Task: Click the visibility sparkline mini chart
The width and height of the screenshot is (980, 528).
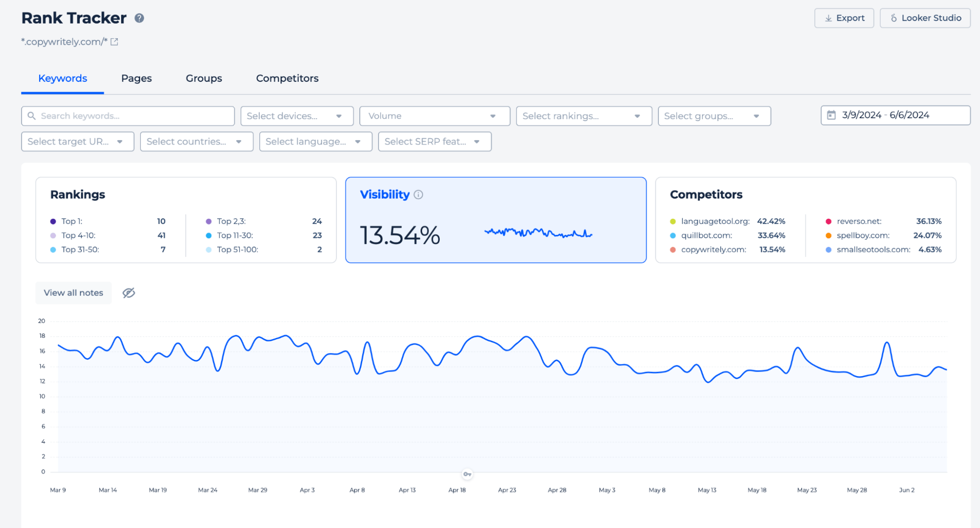Action: point(538,233)
